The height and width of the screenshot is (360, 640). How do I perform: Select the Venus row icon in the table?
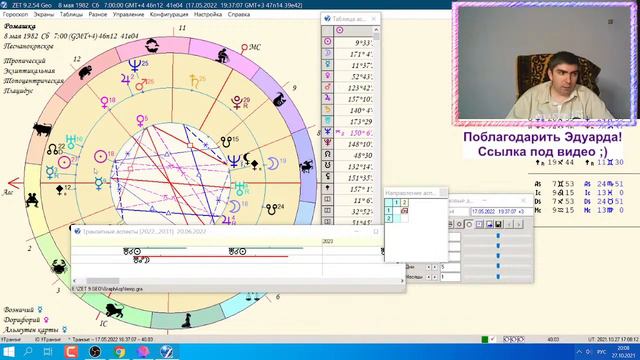(x=327, y=76)
